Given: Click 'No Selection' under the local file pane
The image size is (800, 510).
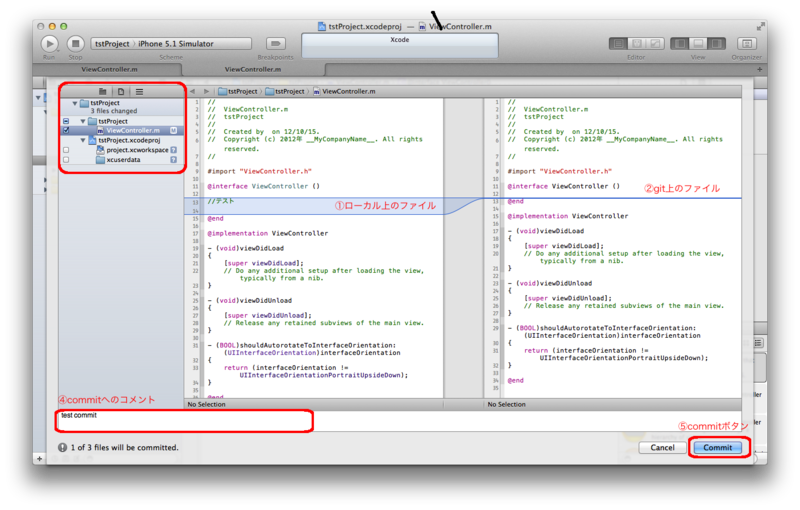Looking at the screenshot, I should click(x=207, y=404).
